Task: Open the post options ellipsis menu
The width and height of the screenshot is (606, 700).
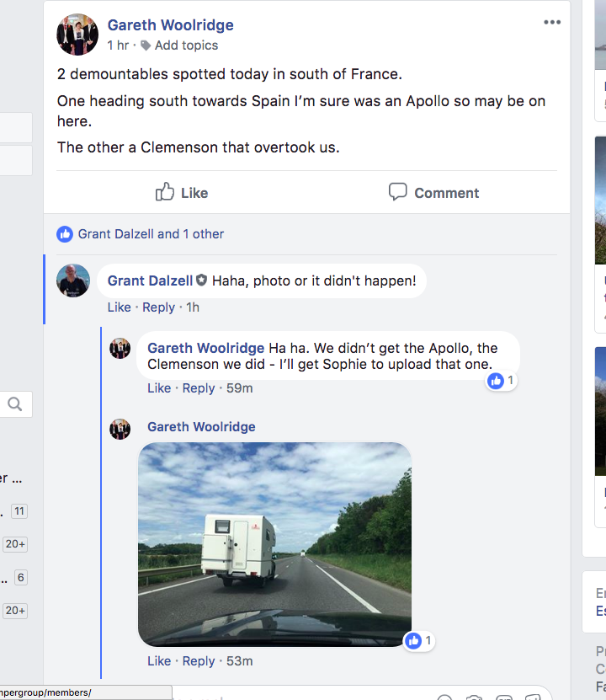Action: [x=552, y=23]
